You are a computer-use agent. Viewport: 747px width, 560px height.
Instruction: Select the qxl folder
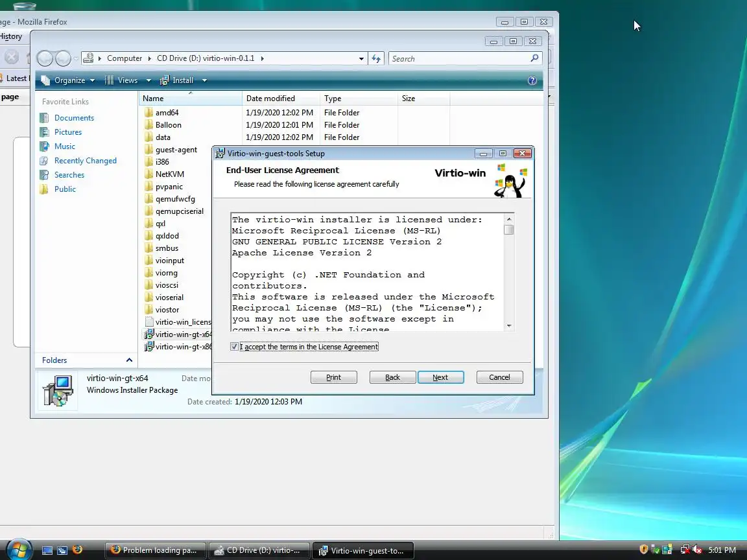pyautogui.click(x=160, y=224)
